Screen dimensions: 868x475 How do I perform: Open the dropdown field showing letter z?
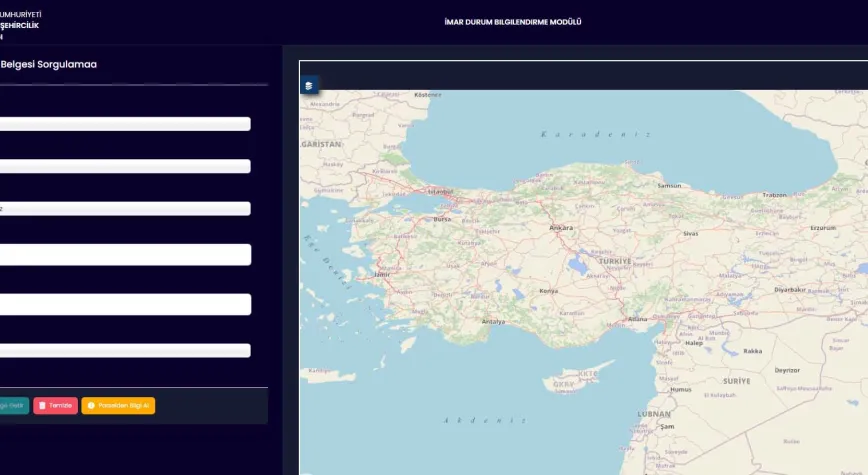click(x=125, y=209)
